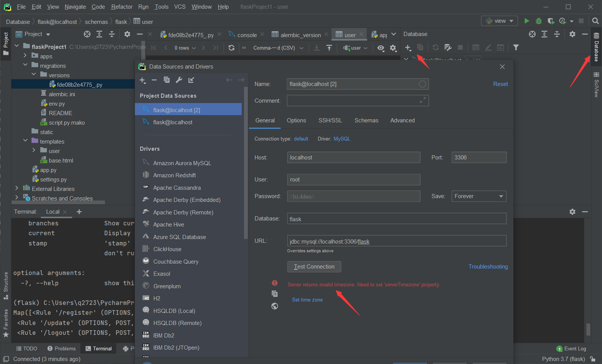Start debugging with bug icon
Screen dimensions: 602x364
[539, 21]
